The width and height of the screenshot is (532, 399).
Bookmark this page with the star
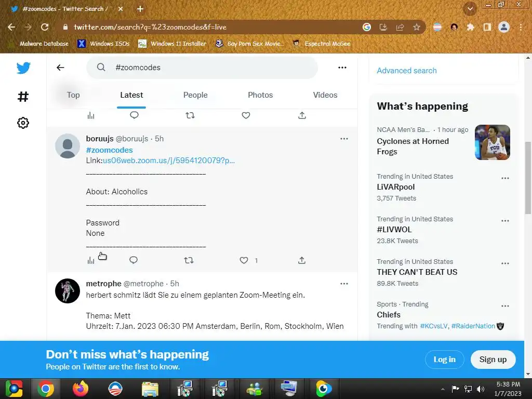click(x=417, y=27)
